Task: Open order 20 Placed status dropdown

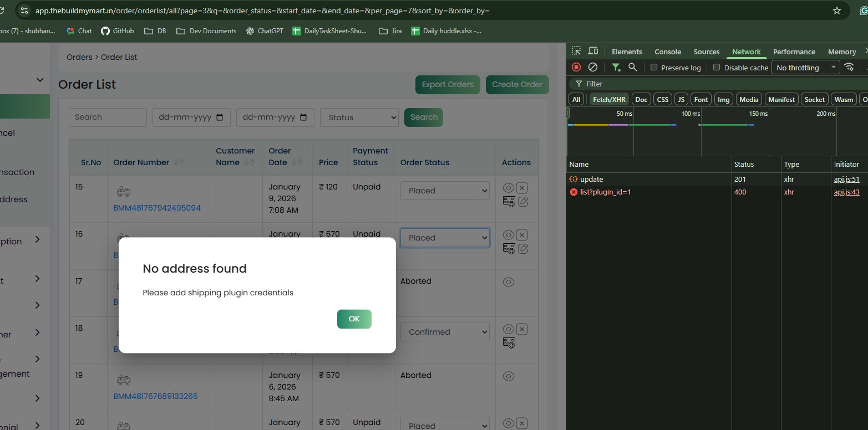Action: [x=445, y=424]
